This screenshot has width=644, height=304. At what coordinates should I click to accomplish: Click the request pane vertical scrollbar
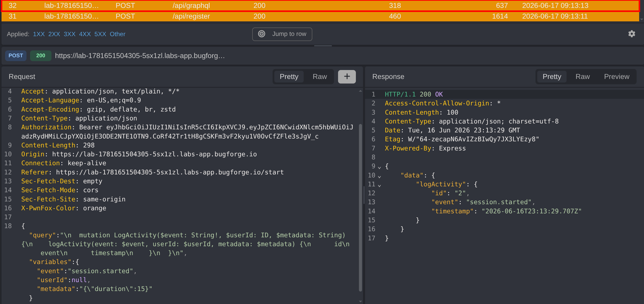[360, 208]
